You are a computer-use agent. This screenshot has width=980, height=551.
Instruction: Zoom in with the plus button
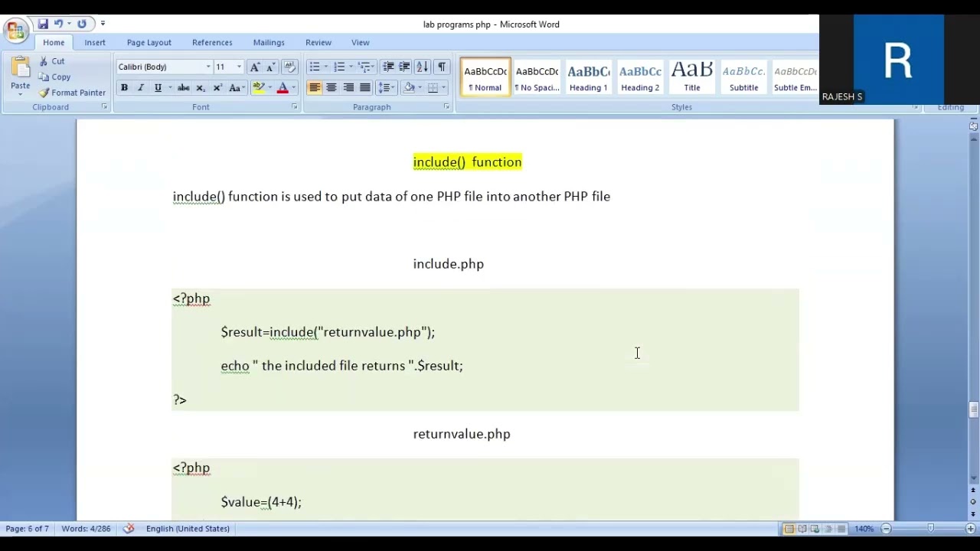[x=971, y=529]
